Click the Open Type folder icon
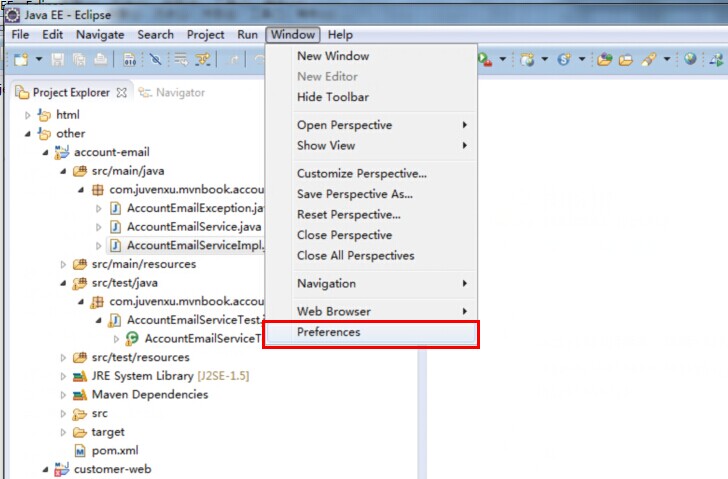This screenshot has width=728, height=479. click(x=604, y=59)
